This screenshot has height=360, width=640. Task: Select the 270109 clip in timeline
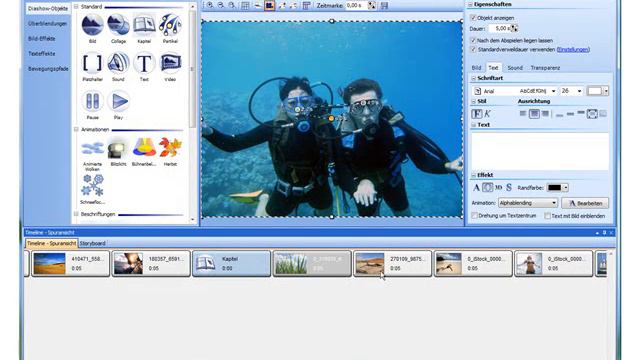[x=392, y=264]
